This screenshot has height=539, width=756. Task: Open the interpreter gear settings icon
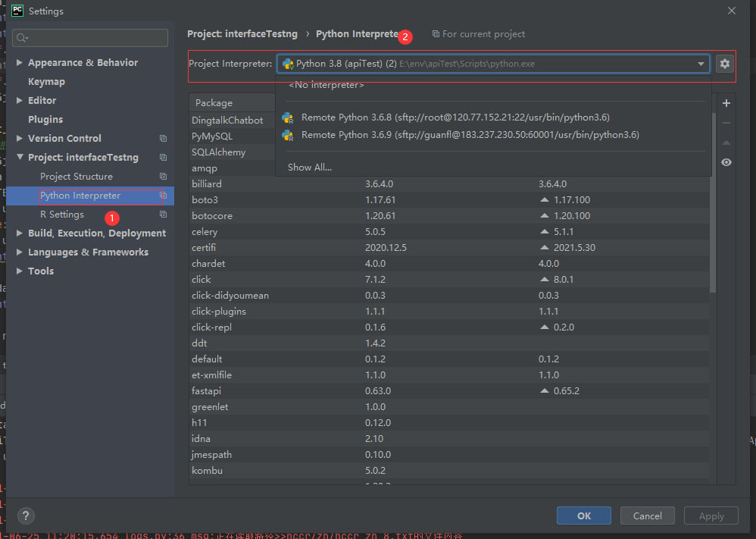[x=724, y=64]
